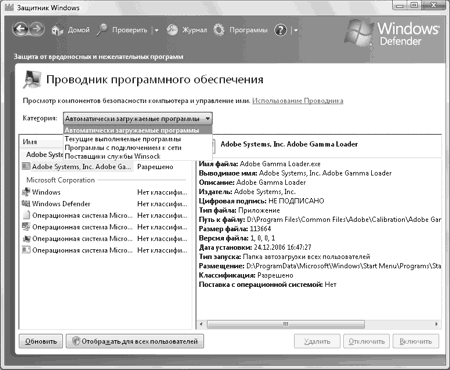Open the Журнал history icon

172,30
